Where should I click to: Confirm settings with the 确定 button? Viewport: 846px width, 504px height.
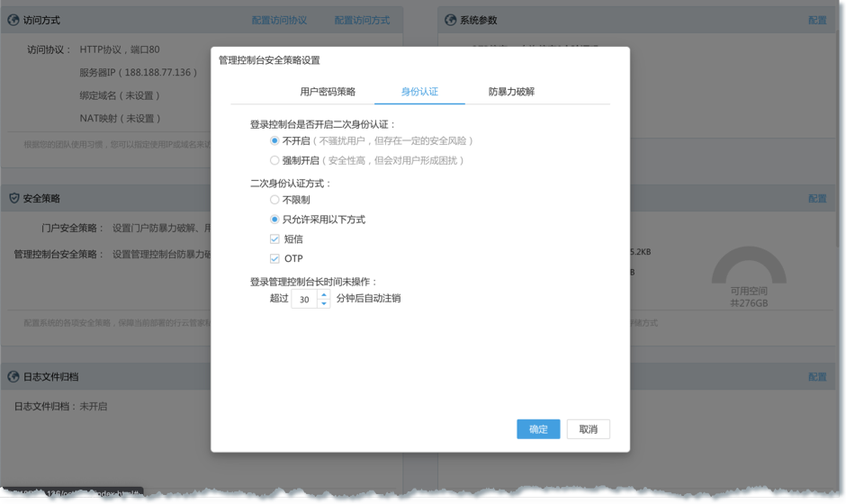coord(538,429)
